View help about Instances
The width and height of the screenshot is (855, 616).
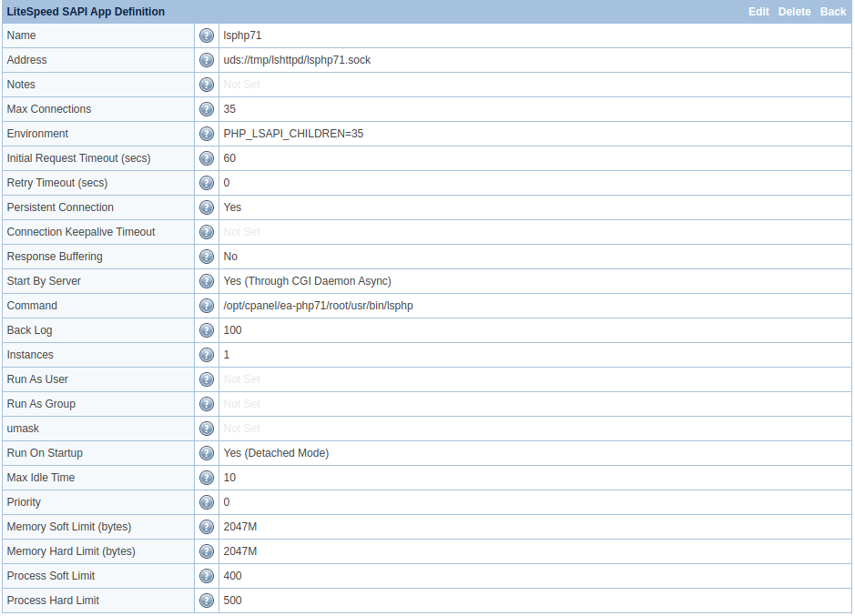coord(207,354)
